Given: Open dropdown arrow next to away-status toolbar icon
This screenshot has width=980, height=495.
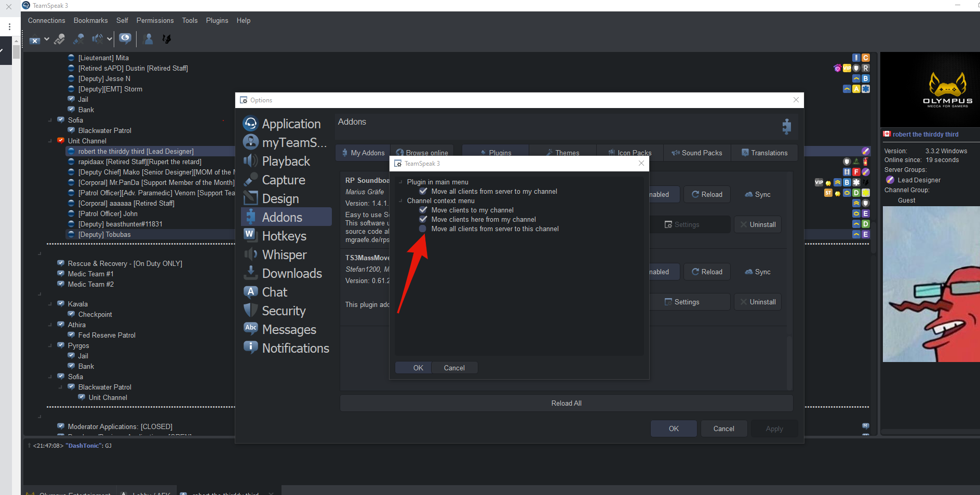Looking at the screenshot, I should [47, 39].
